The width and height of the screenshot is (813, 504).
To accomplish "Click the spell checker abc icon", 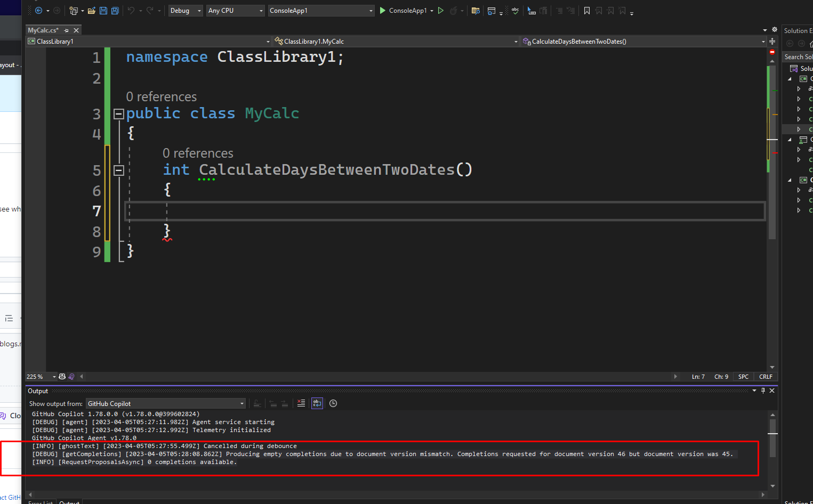I will (x=515, y=11).
